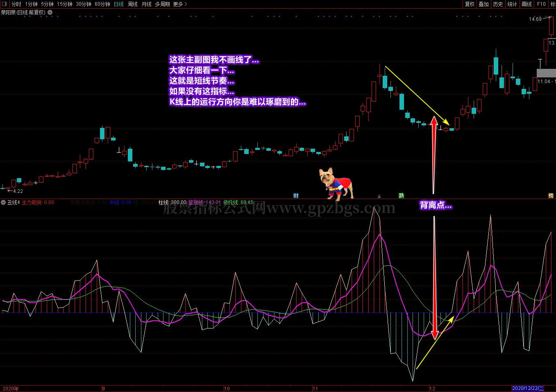Click the French bulldog image on chart
The height and width of the screenshot is (392, 556).
336,184
